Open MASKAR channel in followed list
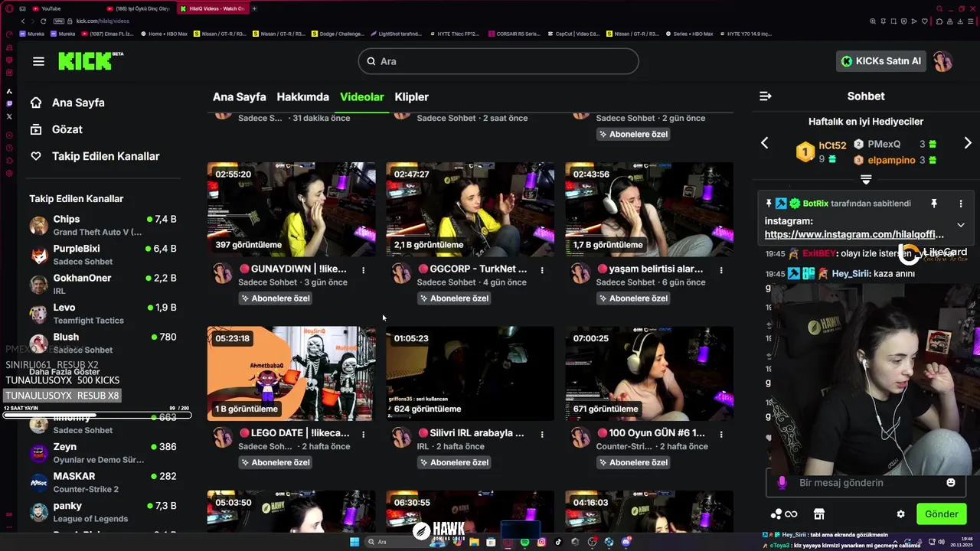Viewport: 980px width, 551px height. click(103, 482)
